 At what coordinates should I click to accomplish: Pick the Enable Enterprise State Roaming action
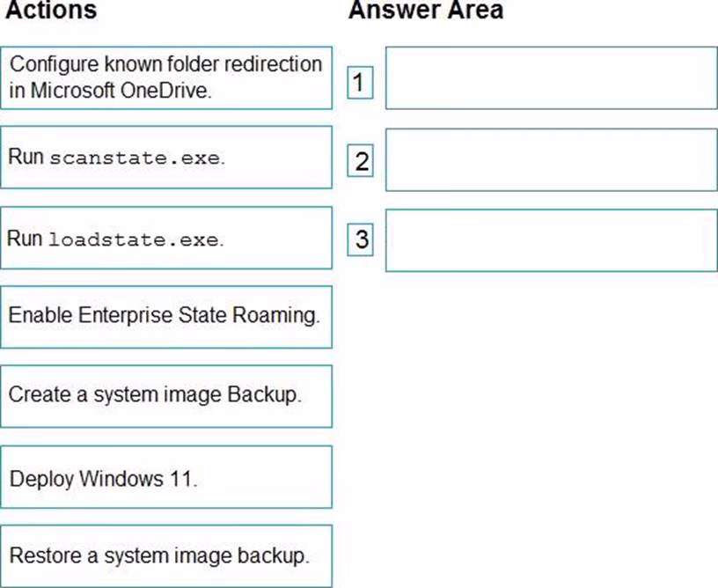166,316
